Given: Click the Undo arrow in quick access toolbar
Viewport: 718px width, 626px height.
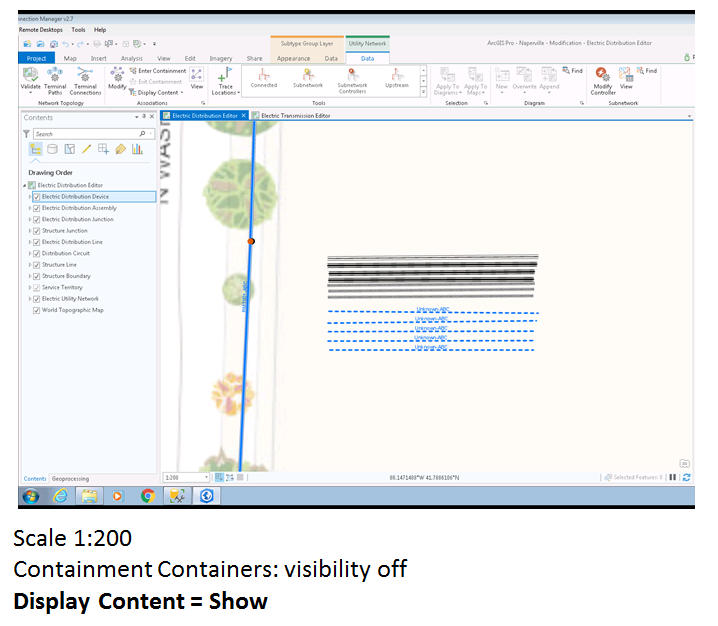Looking at the screenshot, I should coord(66,44).
